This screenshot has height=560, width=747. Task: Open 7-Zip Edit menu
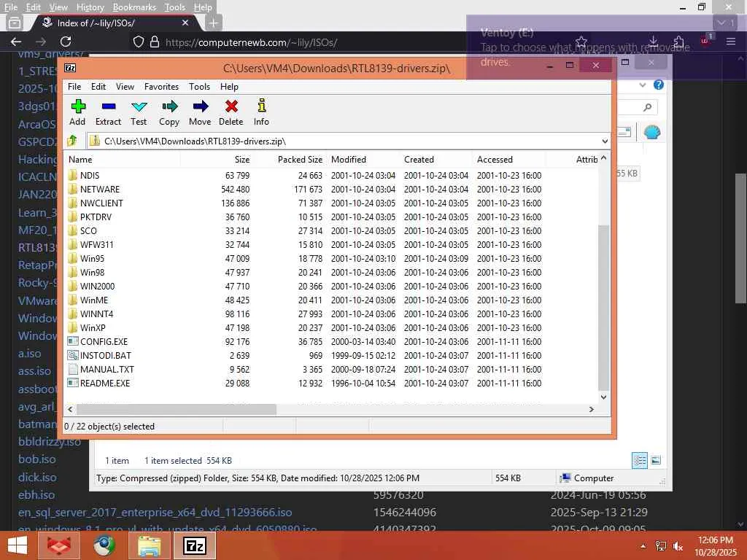(x=98, y=86)
